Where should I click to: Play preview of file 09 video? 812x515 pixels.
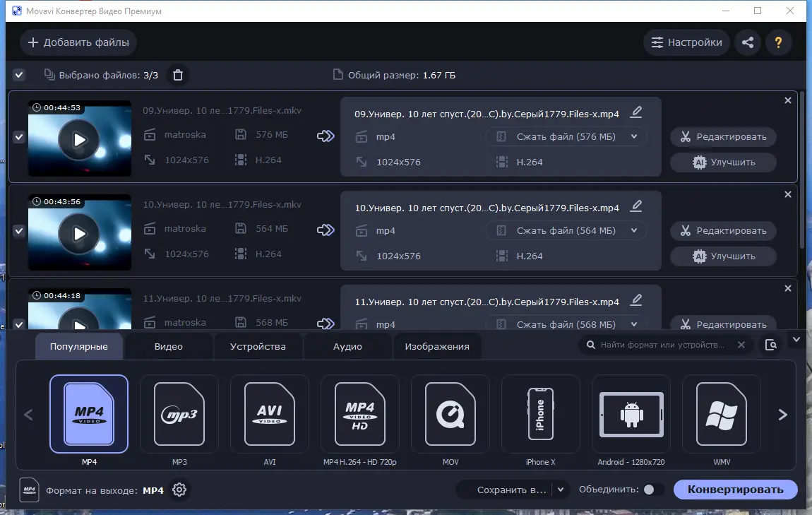(78, 140)
